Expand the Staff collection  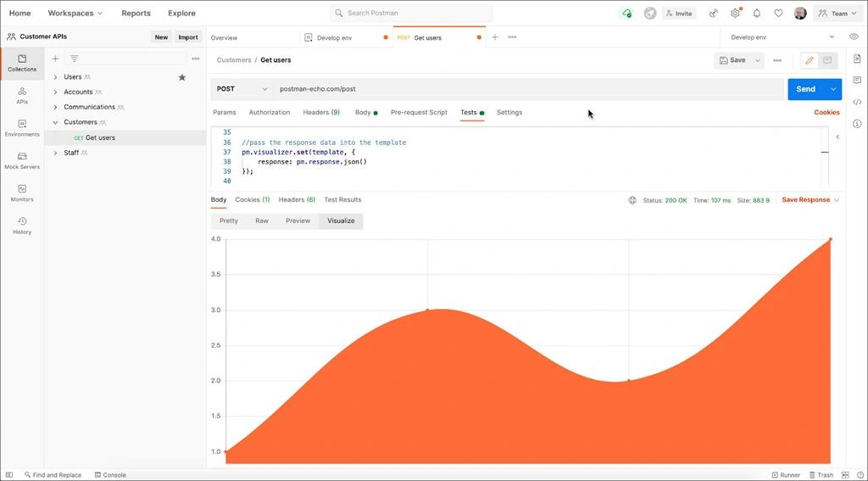pos(55,153)
